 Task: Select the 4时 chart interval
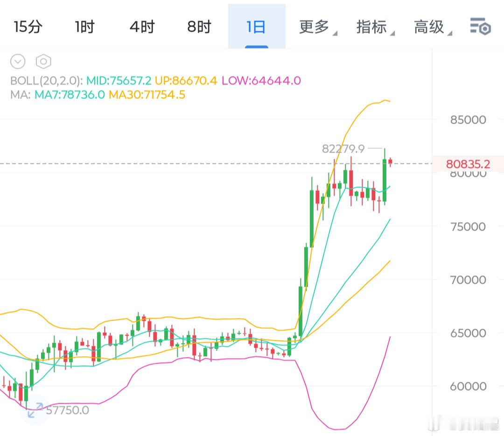[142, 27]
